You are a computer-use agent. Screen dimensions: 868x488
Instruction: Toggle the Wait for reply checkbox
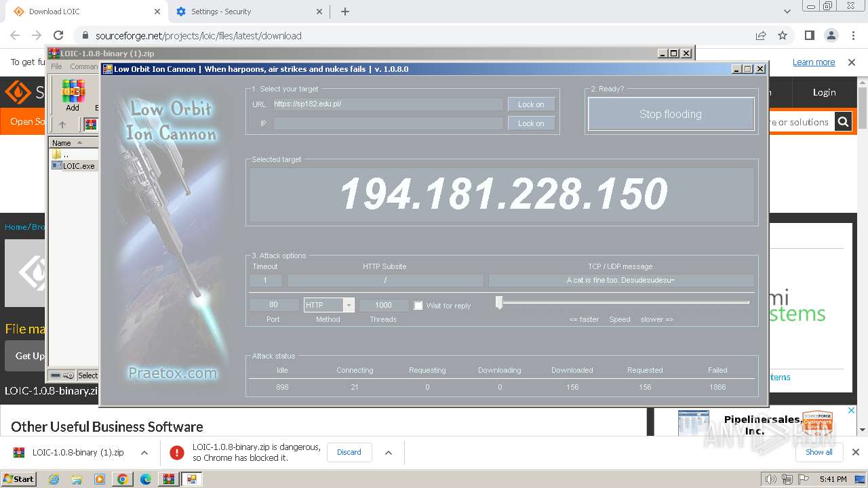418,306
